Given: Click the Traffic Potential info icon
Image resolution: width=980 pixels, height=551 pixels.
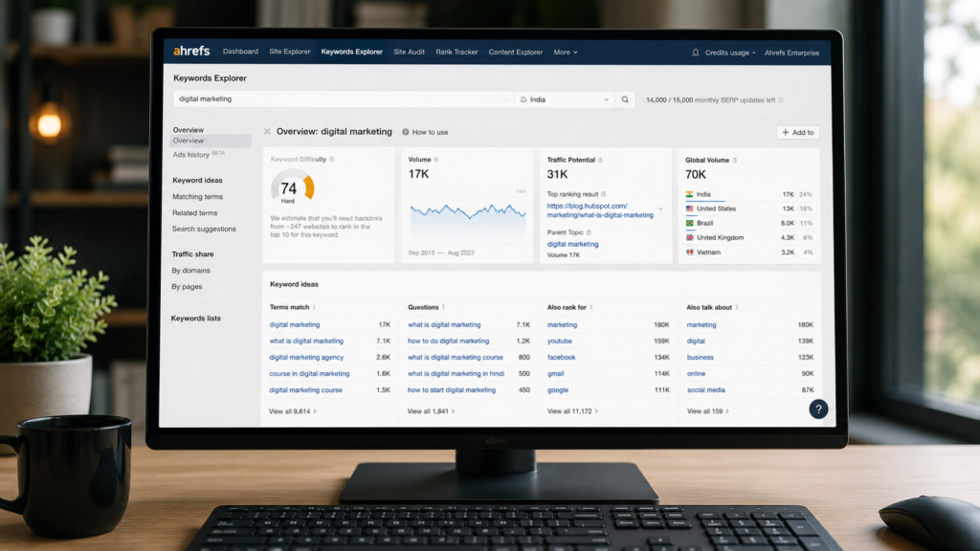Looking at the screenshot, I should 601,161.
